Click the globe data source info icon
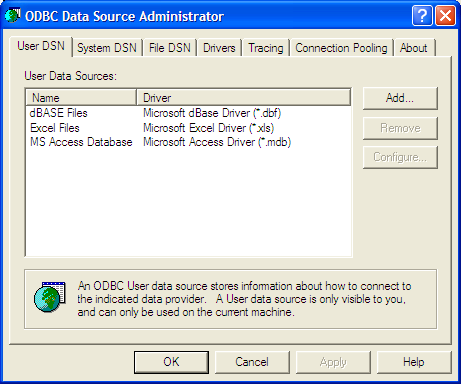461x384 pixels. 50,297
